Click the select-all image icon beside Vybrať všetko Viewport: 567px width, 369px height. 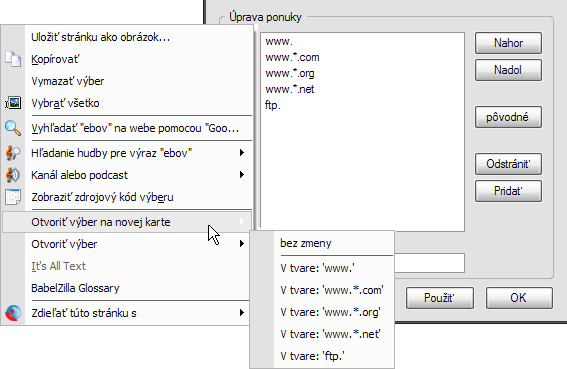pos(13,103)
